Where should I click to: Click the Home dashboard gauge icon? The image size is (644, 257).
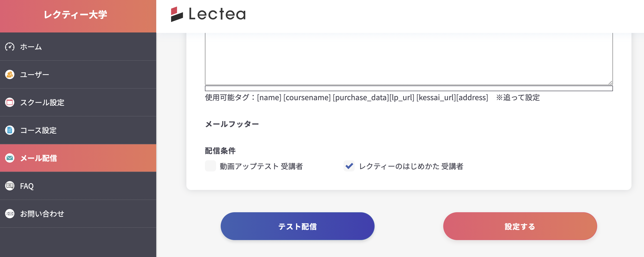coord(10,47)
